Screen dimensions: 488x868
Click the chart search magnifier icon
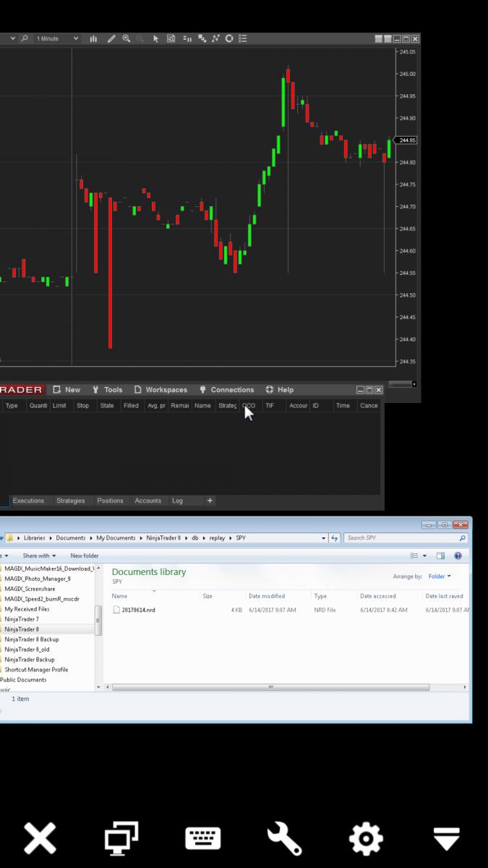(x=25, y=38)
